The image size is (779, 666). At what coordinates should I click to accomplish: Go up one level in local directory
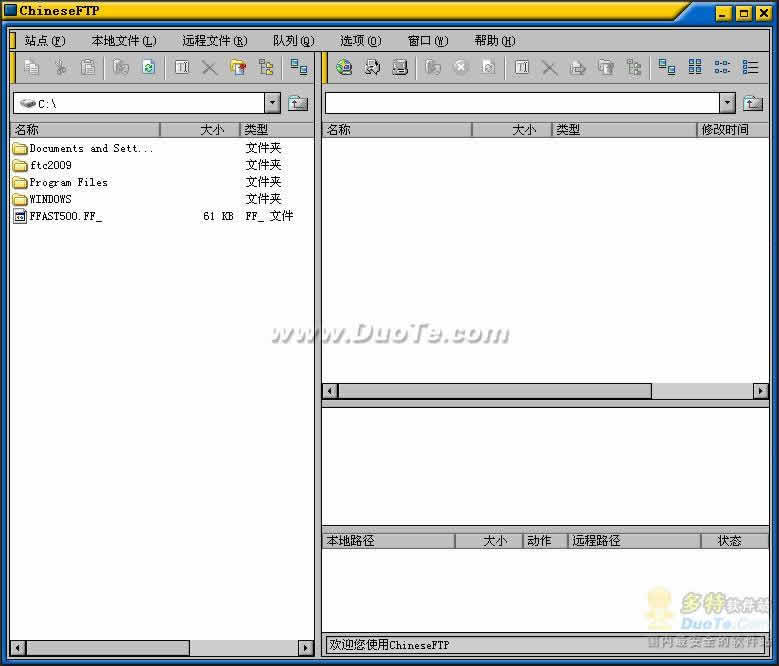click(x=298, y=103)
